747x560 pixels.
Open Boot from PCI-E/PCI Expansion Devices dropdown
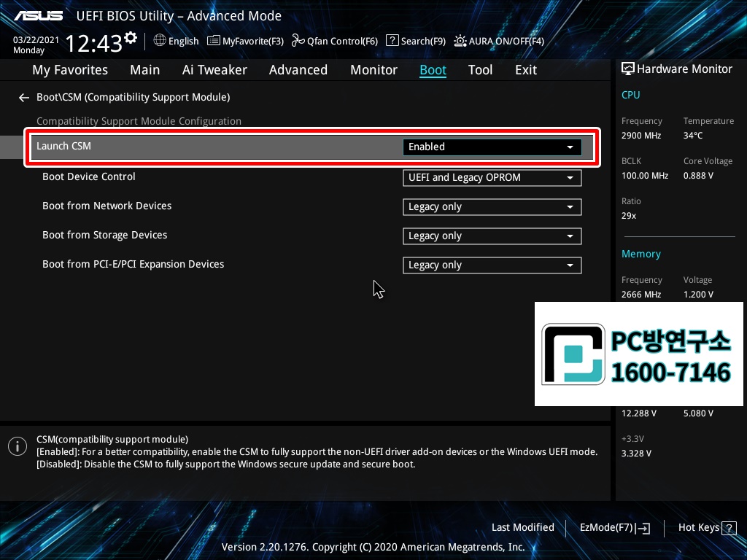[x=492, y=265]
